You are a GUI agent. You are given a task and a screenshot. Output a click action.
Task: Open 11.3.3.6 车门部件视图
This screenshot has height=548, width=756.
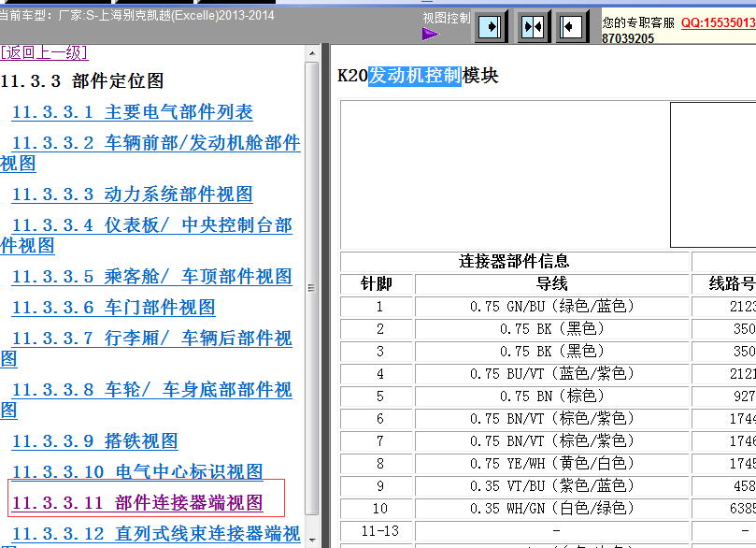[113, 308]
